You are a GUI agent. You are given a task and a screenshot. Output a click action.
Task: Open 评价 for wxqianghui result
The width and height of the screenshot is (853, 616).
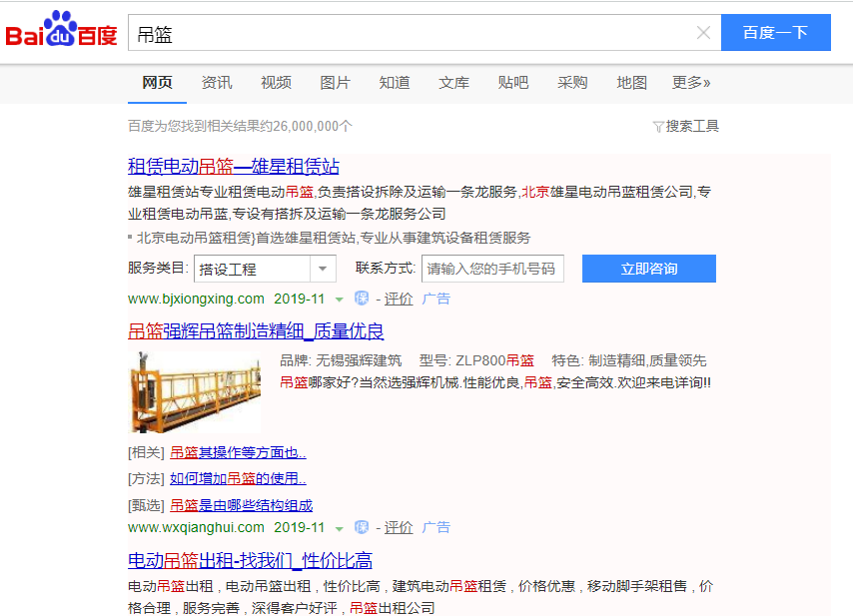point(399,527)
